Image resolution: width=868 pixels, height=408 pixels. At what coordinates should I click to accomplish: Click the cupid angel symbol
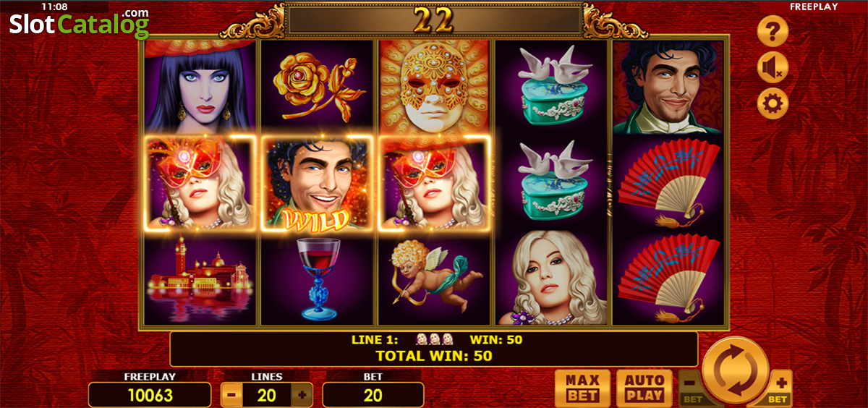click(x=434, y=279)
